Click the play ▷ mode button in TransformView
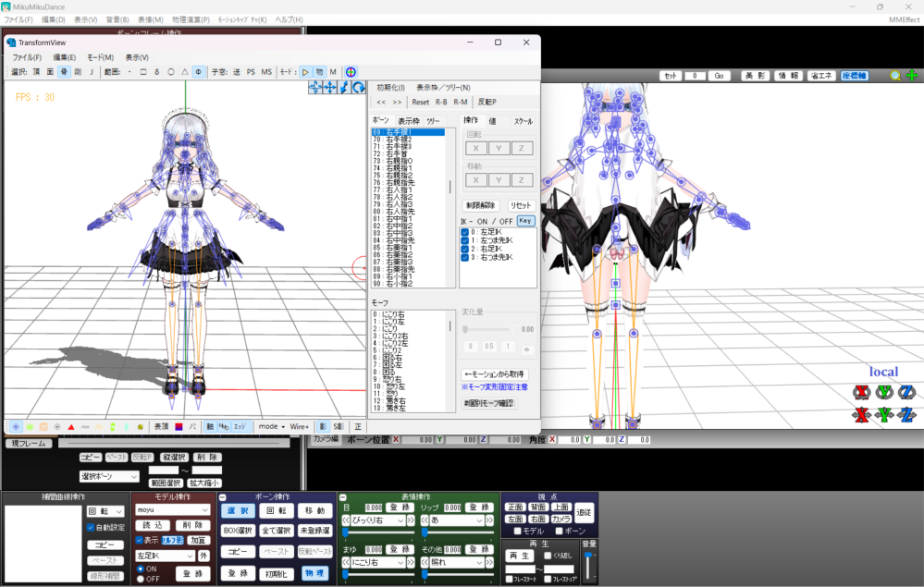The image size is (924, 587). point(305,72)
